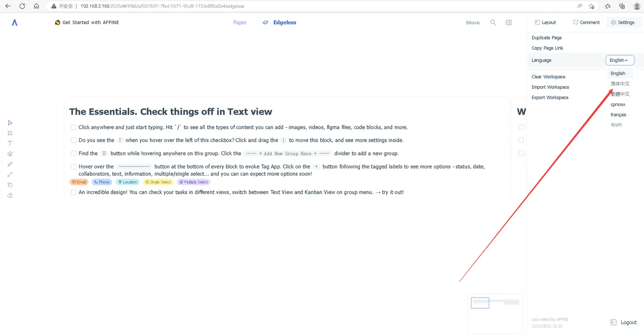Pick the Frame tool in edgeless toolbar
This screenshot has width=644, height=335.
[10, 133]
